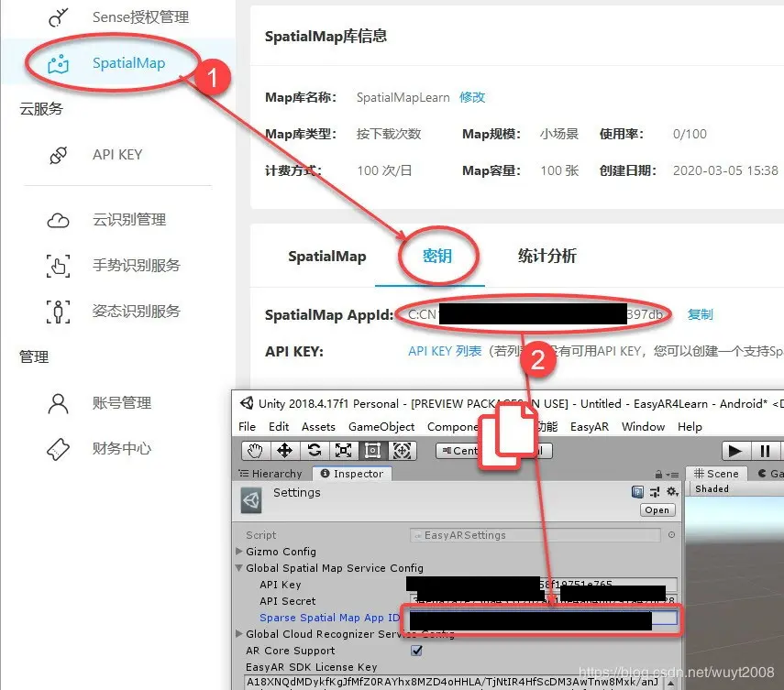This screenshot has height=690, width=784.
Task: Open the API KEY 列表 link
Action: click(445, 351)
